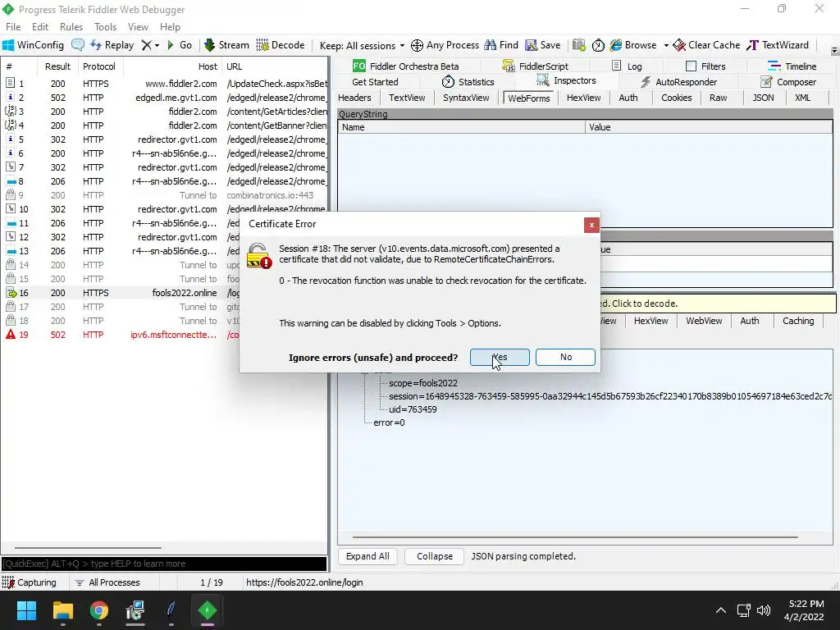Close the Certificate Error dialog
Viewport: 840px width, 630px height.
click(x=591, y=225)
